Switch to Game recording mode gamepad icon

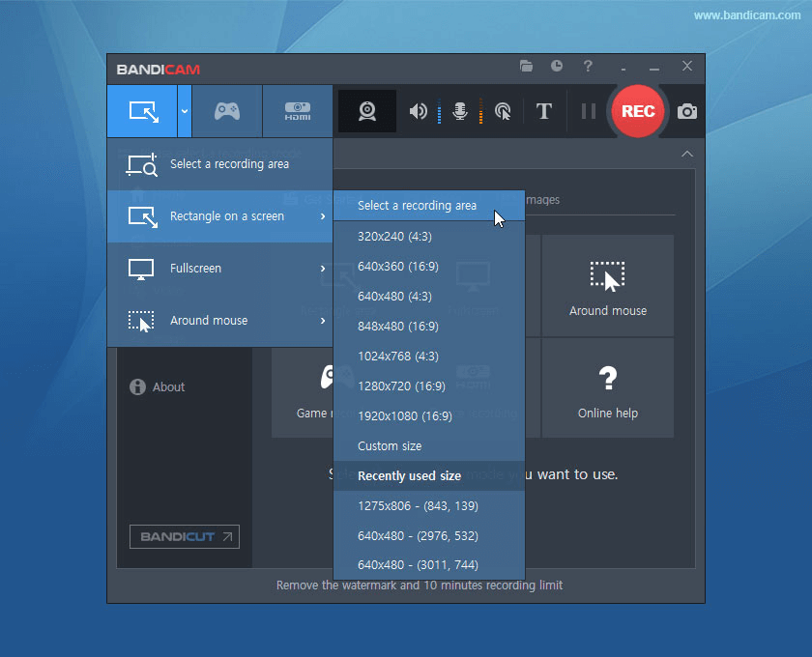coord(227,111)
